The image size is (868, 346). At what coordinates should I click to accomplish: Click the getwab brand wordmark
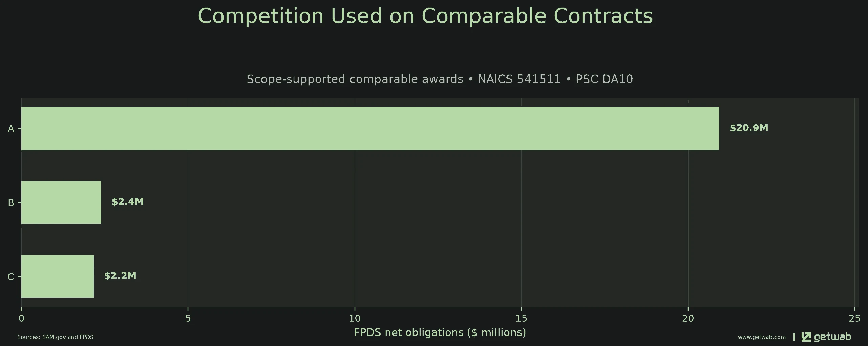(832, 337)
